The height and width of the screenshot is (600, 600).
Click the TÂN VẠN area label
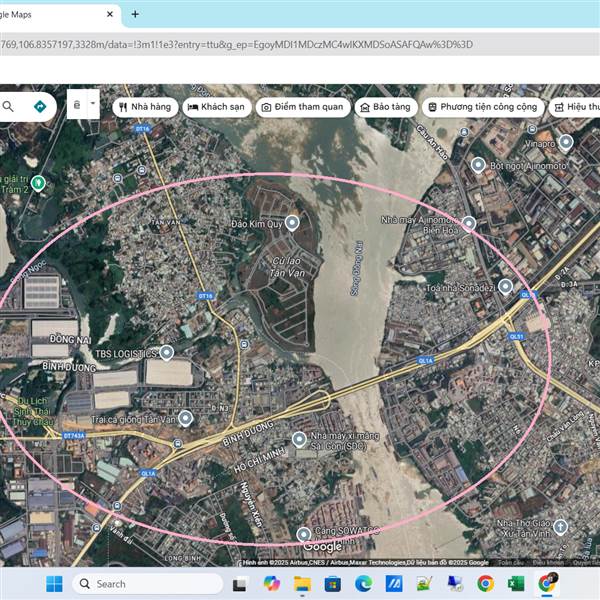tap(166, 222)
